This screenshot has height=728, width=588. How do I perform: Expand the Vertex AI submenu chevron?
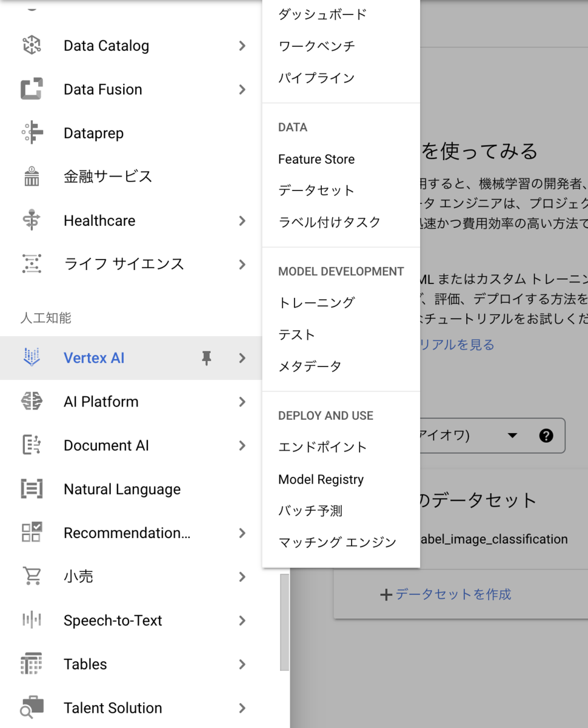pos(242,358)
